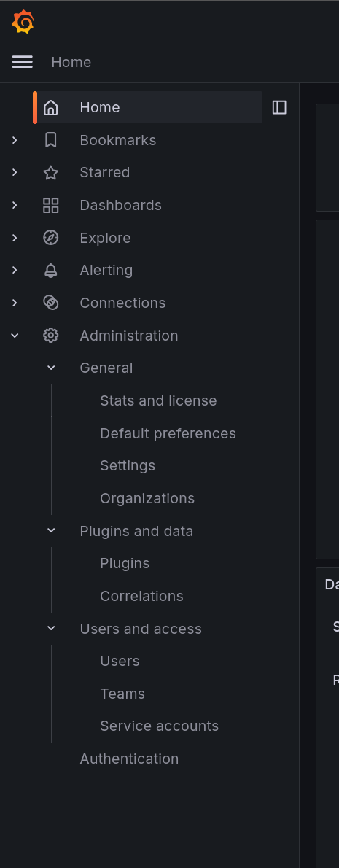Go to Service accounts
Viewport: 339px width, 868px height.
coord(159,726)
